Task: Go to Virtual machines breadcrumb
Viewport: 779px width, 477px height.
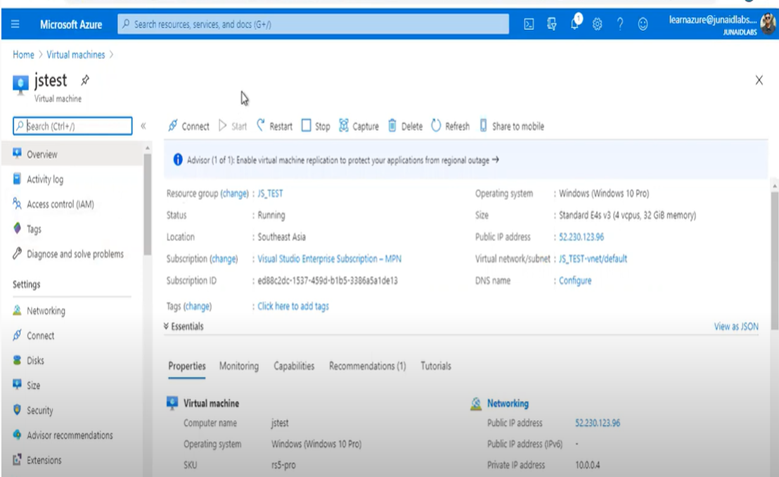Action: pos(76,55)
